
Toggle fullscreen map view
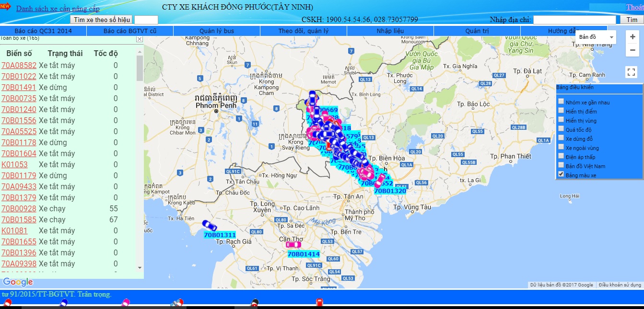pos(632,72)
